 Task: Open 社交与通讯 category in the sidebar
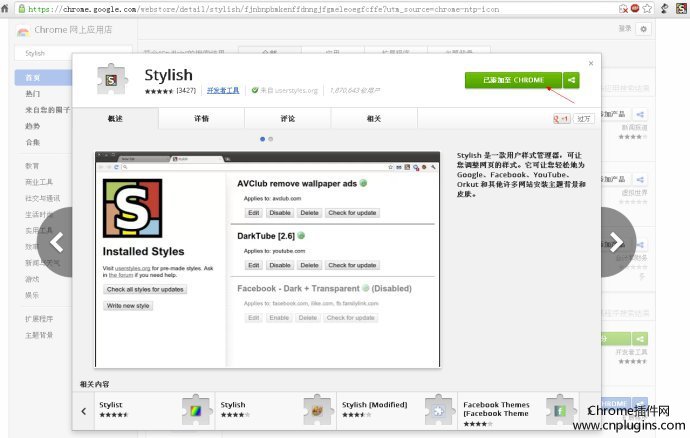pos(43,198)
